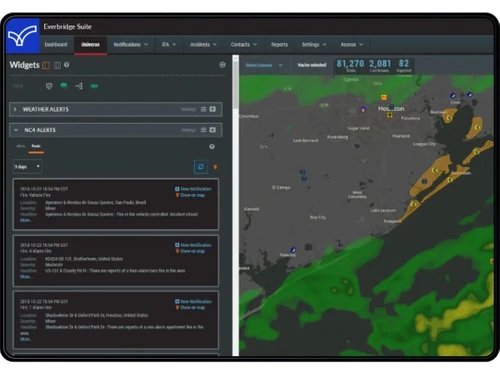Click New Notification for the 1 Alarm Fire
Viewport: 500px width, 375px height.
pyautogui.click(x=193, y=301)
